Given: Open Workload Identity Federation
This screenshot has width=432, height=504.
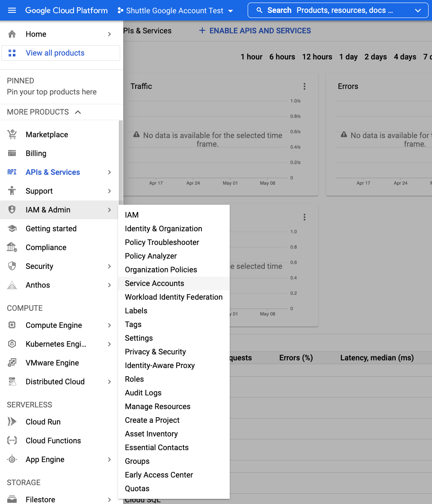Looking at the screenshot, I should pyautogui.click(x=174, y=297).
